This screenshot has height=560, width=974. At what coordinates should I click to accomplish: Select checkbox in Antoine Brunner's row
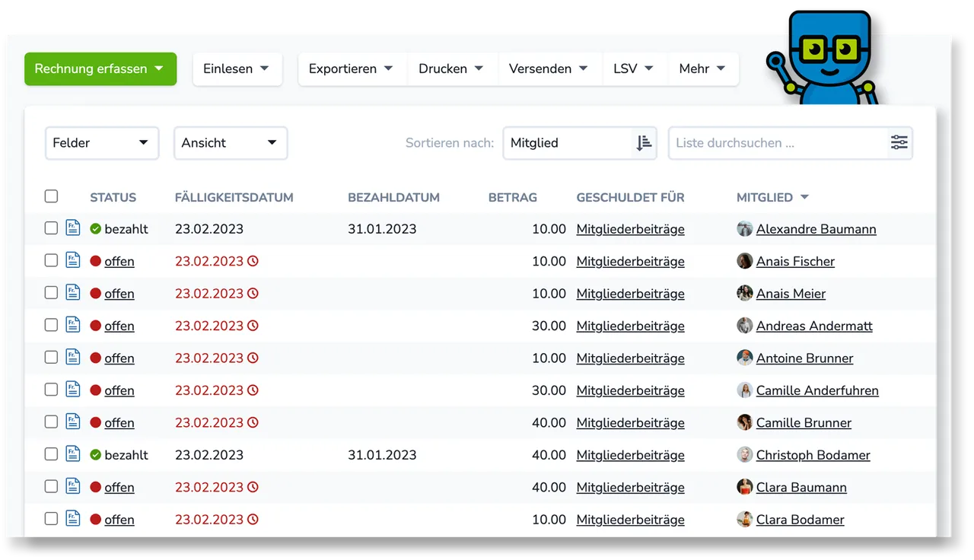(x=51, y=357)
